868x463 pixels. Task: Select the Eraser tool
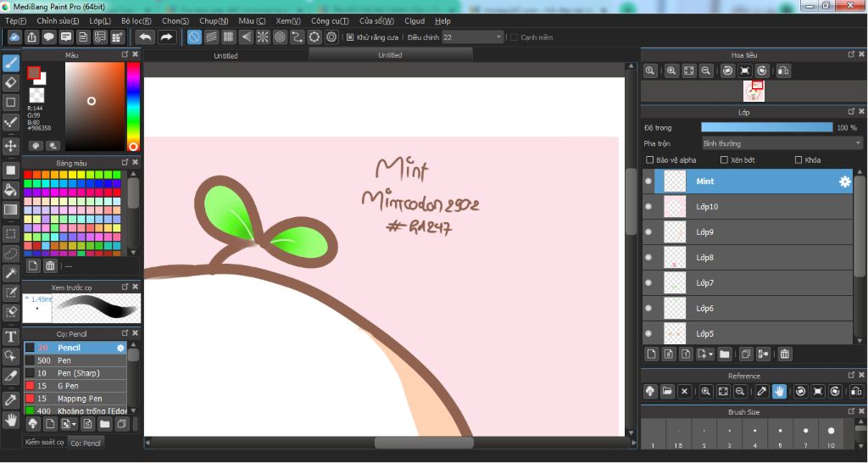[10, 82]
